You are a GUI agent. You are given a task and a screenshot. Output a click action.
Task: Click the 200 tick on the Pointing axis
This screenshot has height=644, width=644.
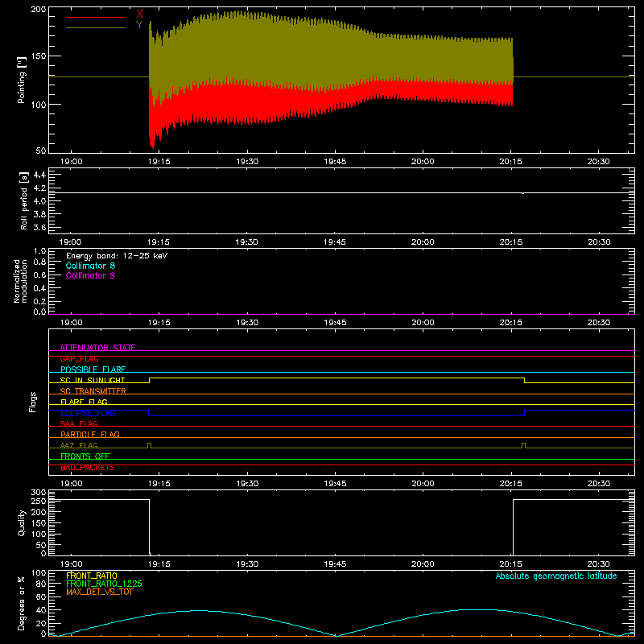pyautogui.click(x=39, y=9)
